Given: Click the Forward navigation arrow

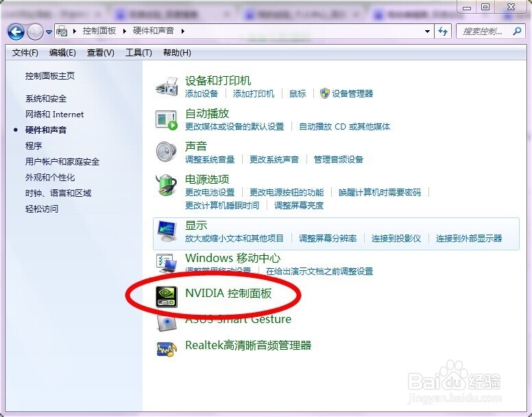Looking at the screenshot, I should (35, 32).
